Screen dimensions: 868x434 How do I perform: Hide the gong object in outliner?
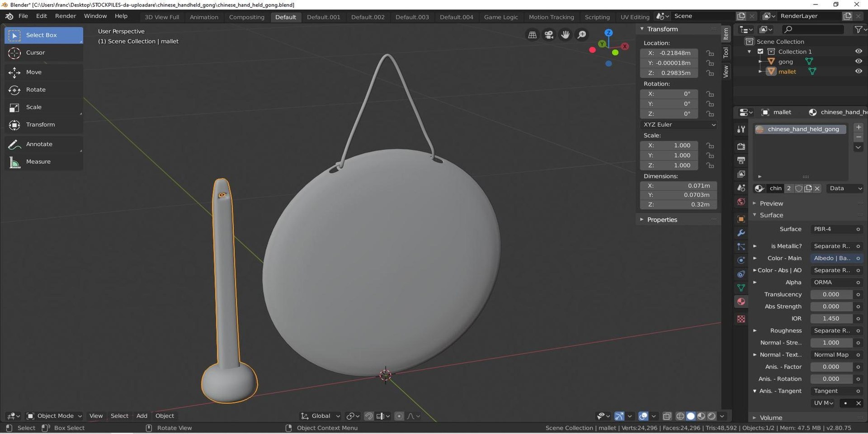pyautogui.click(x=859, y=61)
